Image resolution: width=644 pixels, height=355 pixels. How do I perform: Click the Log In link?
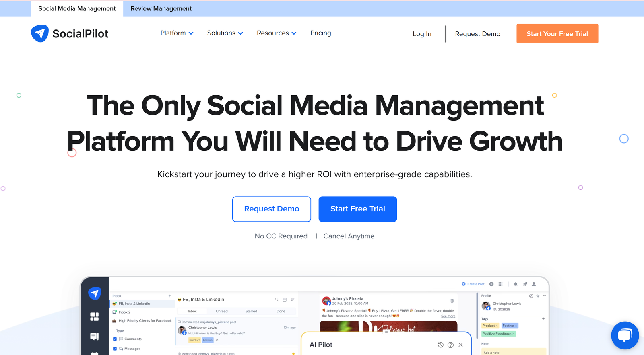point(422,34)
